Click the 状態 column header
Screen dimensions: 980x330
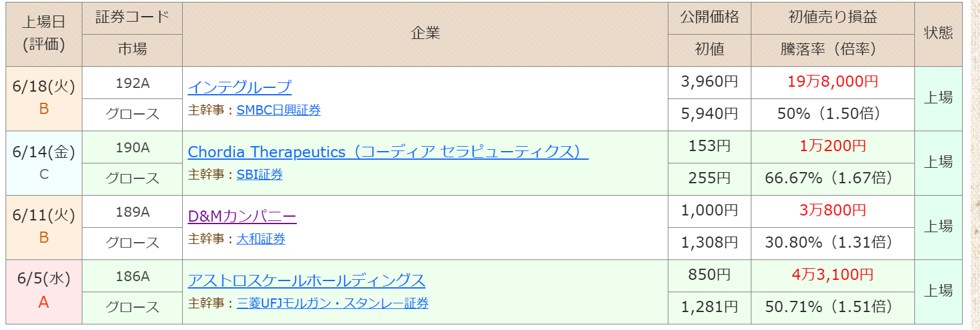pyautogui.click(x=938, y=34)
